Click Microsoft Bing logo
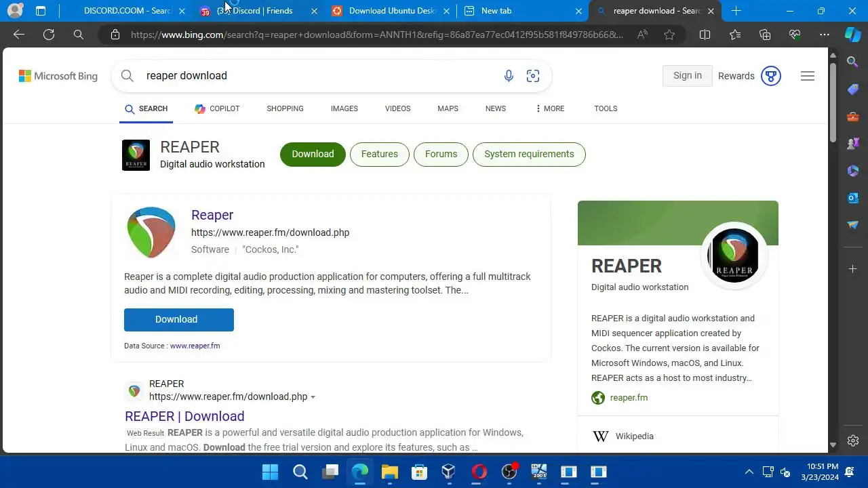 pos(58,76)
